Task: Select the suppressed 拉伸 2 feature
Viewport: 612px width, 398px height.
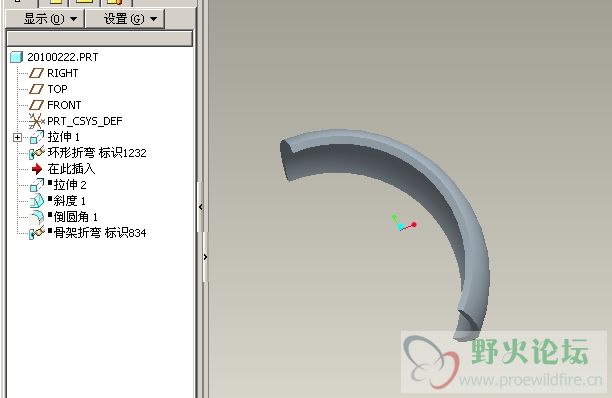Action: (x=67, y=185)
